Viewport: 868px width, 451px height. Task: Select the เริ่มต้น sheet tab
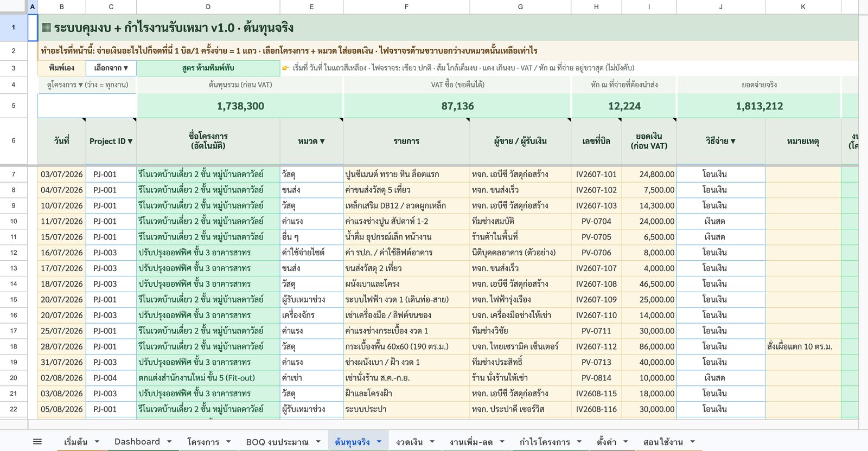click(x=75, y=442)
